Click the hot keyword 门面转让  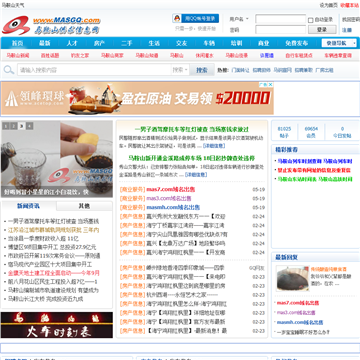click(240, 70)
